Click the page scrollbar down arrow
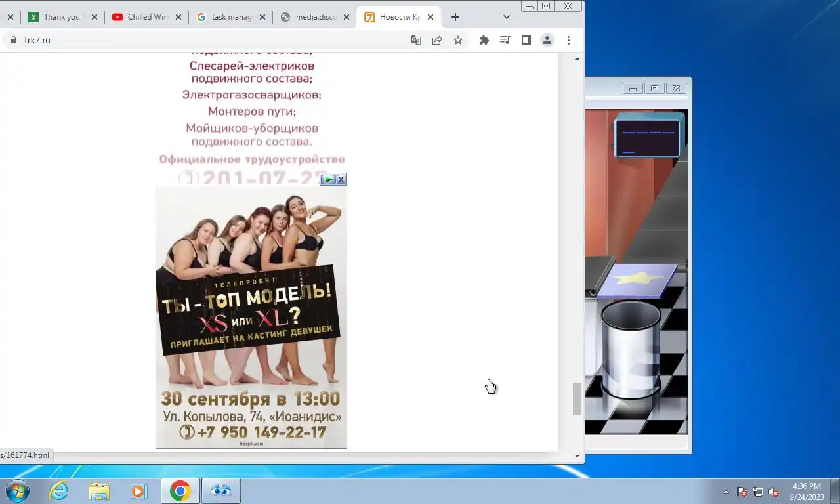 click(x=577, y=456)
